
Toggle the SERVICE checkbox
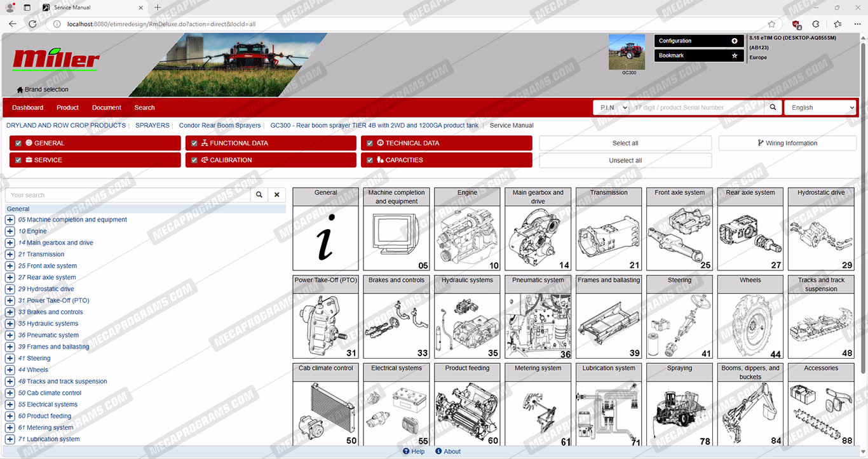coord(18,160)
